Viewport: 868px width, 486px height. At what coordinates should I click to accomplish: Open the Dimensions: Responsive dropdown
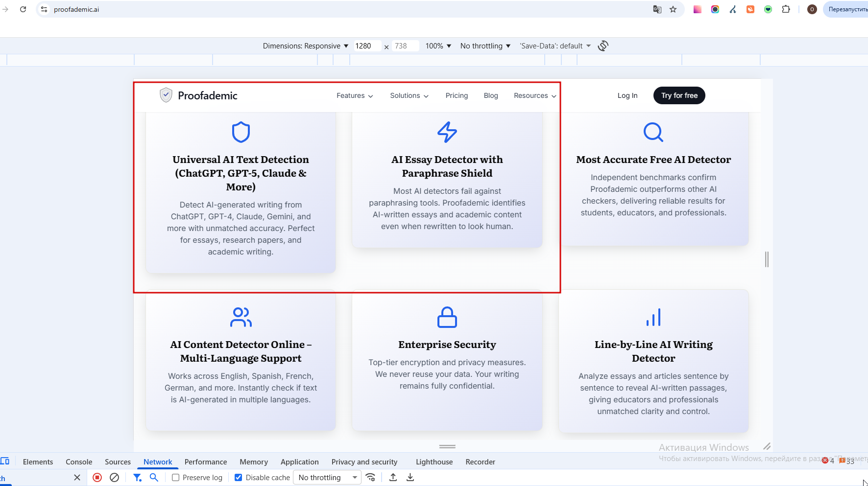point(306,46)
